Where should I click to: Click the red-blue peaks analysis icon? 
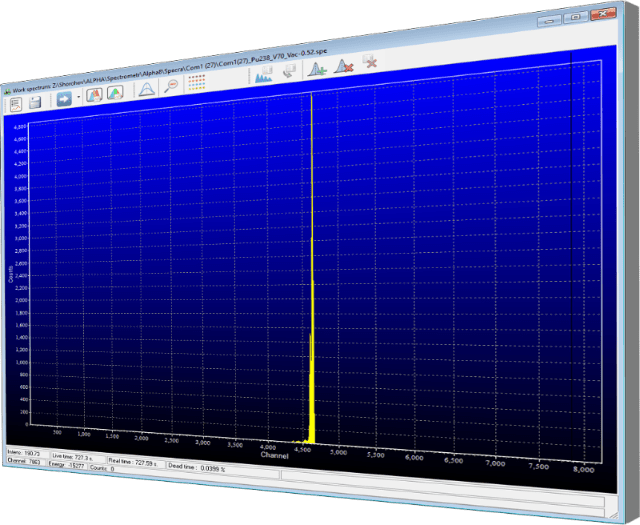click(94, 95)
